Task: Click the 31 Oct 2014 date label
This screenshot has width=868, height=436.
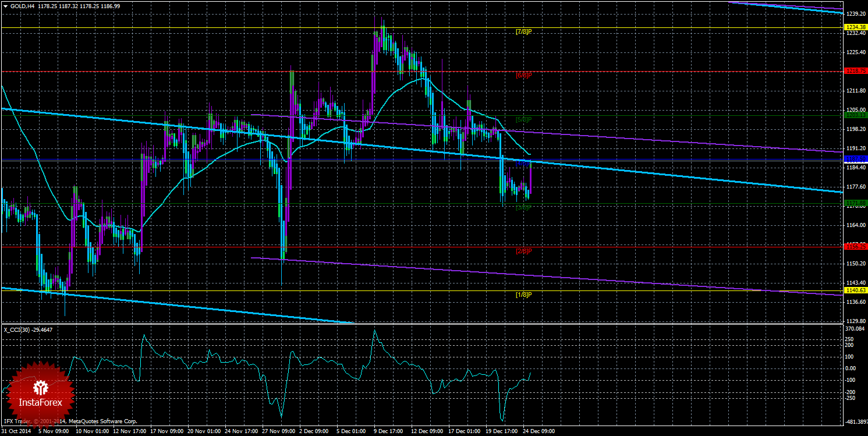Action: coord(16,432)
